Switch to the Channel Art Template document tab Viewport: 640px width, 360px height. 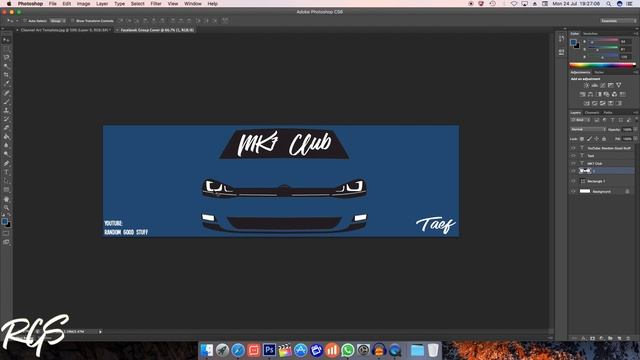[65, 30]
